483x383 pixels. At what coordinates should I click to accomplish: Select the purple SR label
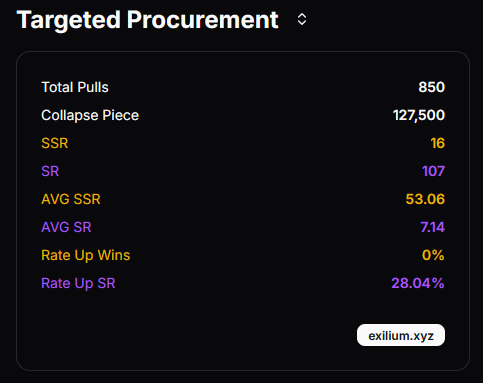click(x=50, y=171)
